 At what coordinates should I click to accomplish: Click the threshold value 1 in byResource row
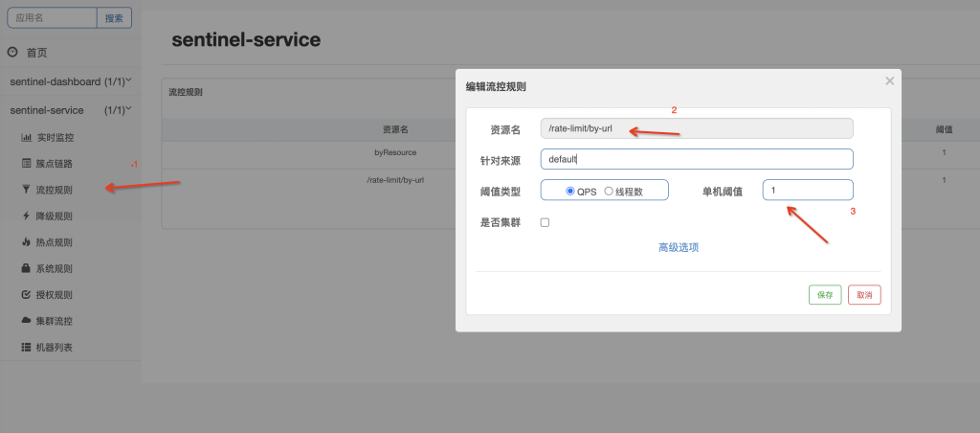click(944, 152)
